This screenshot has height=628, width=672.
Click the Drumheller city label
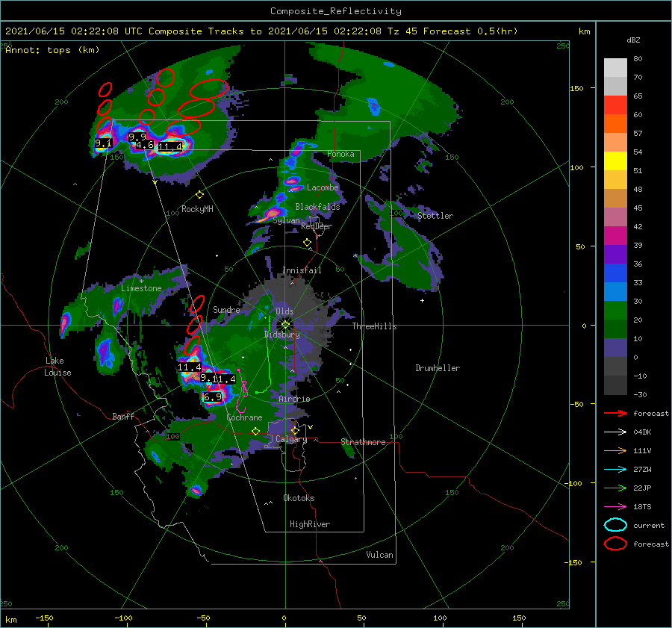[x=438, y=368]
